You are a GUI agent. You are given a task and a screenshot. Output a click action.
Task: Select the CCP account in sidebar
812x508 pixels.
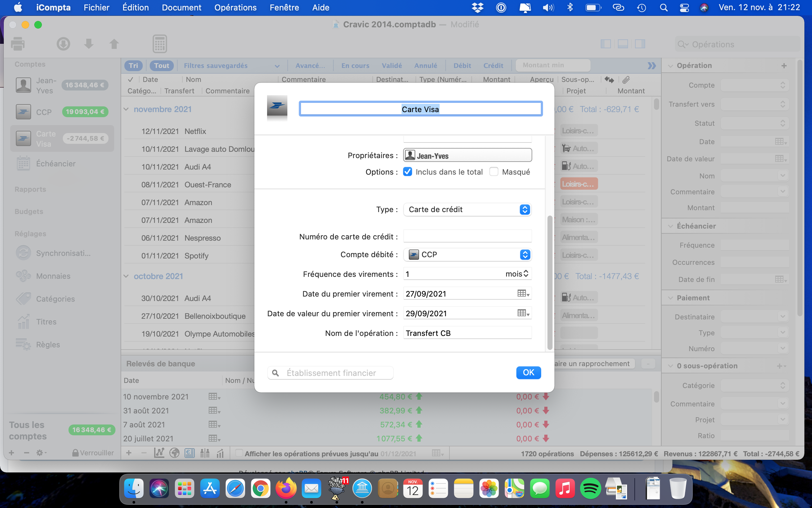pyautogui.click(x=62, y=111)
